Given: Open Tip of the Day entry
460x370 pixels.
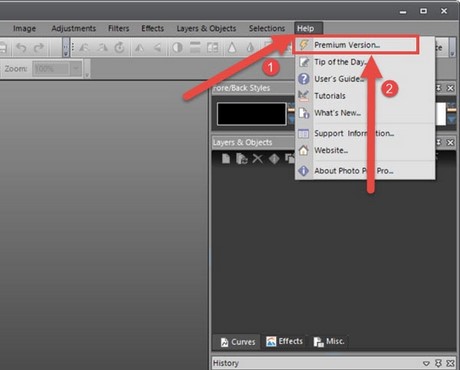Looking at the screenshot, I should (x=340, y=62).
